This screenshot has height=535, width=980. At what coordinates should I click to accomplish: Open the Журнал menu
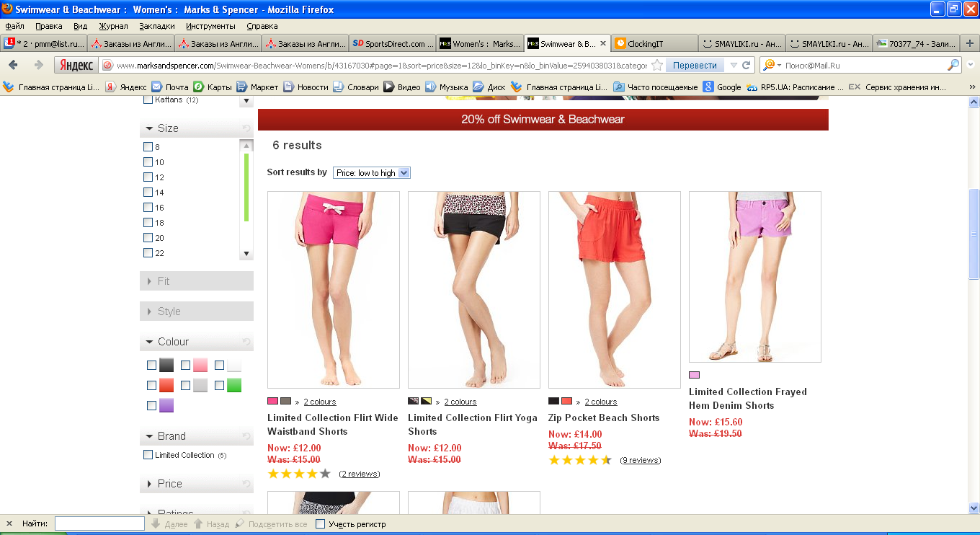point(113,26)
